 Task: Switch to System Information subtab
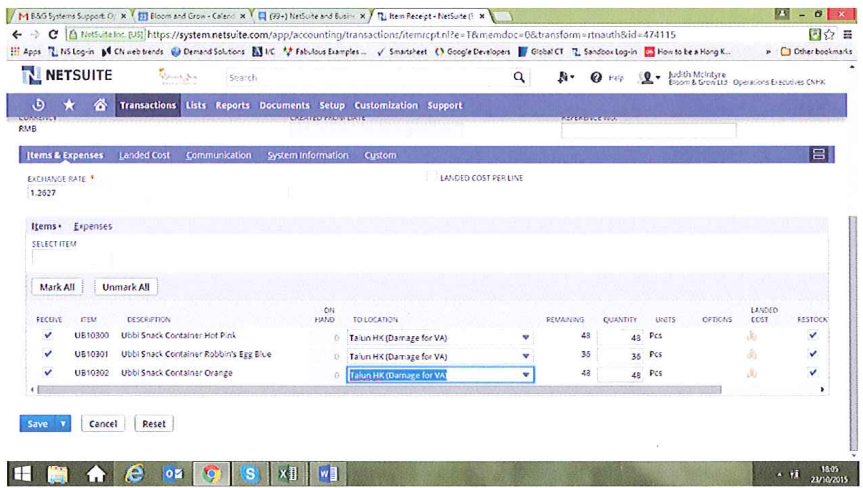[x=308, y=155]
